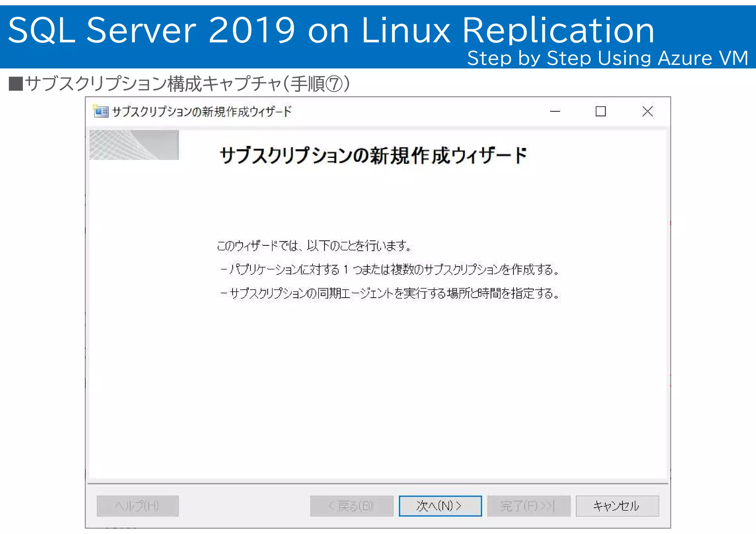Click the bold heading サブスクリプションの新規作成ウィザード
The width and height of the screenshot is (756, 534).
click(373, 155)
